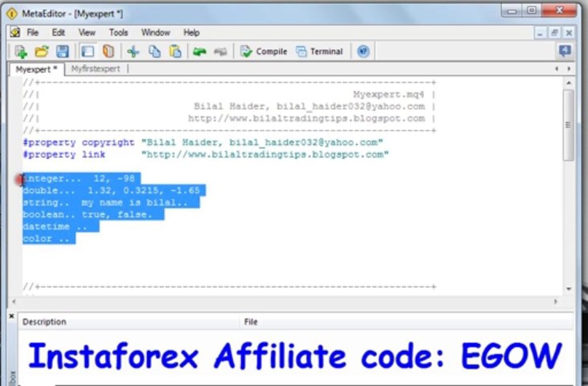Compile the expert using Compile button
Viewport: 588px width, 386px height.
pos(263,51)
